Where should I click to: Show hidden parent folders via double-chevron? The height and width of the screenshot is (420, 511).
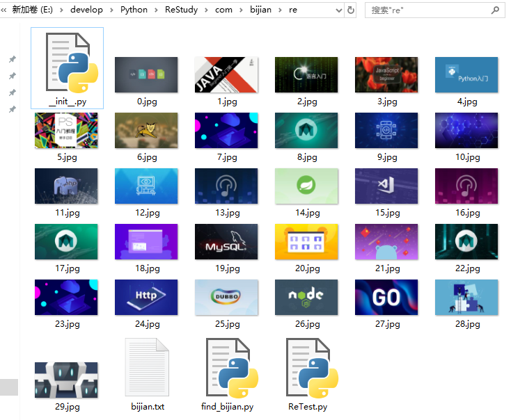pyautogui.click(x=3, y=10)
